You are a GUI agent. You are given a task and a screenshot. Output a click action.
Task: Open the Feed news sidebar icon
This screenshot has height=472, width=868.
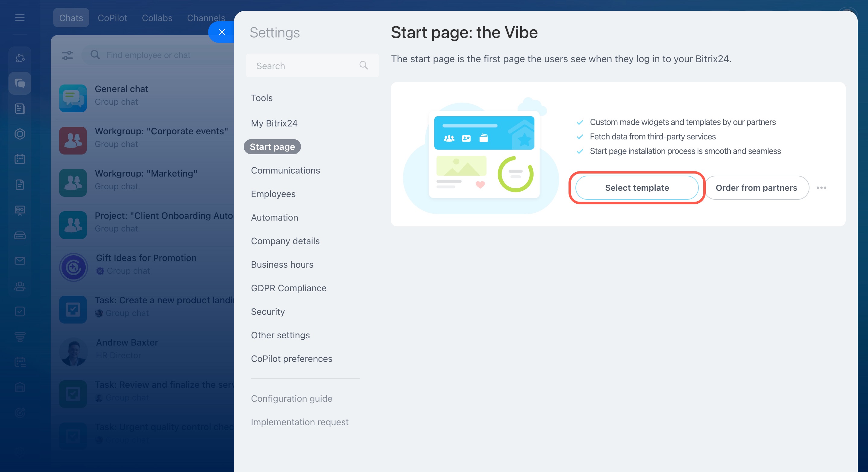coord(20,109)
